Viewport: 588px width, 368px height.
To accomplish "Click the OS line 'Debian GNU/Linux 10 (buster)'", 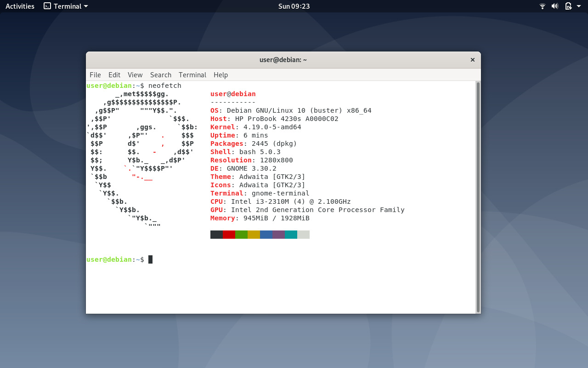I will click(x=285, y=110).
